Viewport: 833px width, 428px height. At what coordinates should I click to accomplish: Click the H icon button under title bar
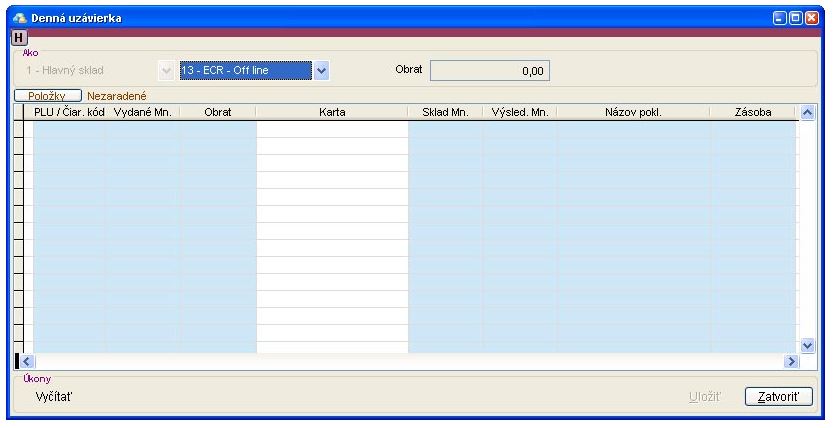pyautogui.click(x=18, y=37)
